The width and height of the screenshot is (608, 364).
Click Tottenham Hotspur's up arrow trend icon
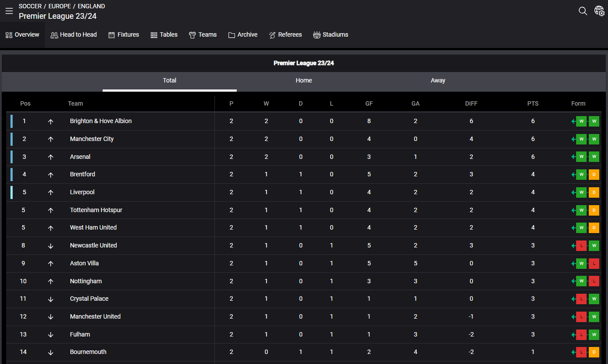(51, 210)
